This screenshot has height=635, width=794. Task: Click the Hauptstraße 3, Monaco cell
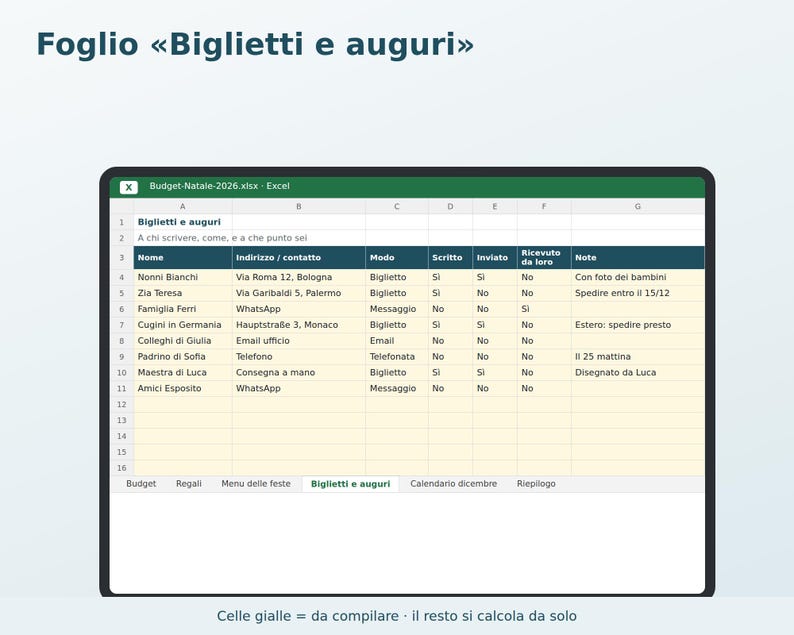click(299, 325)
